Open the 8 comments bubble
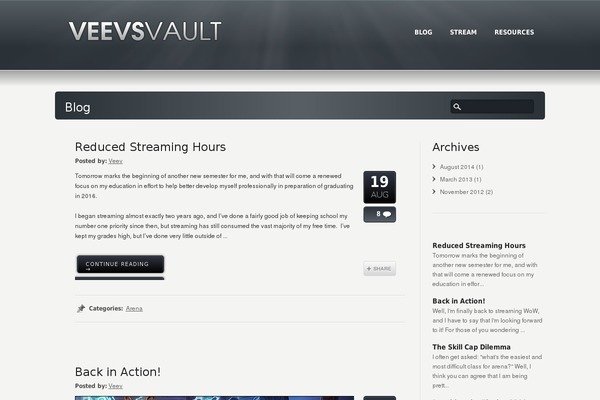The image size is (600, 400). pyautogui.click(x=380, y=214)
